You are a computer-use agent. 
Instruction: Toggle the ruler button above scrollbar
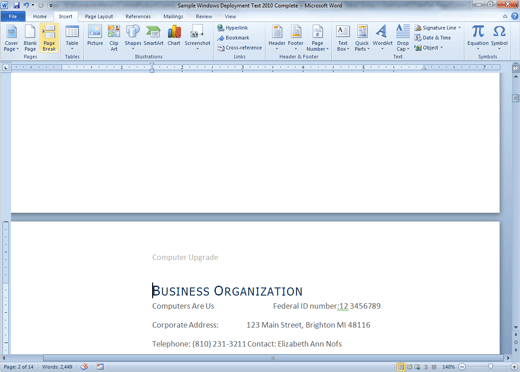(x=516, y=68)
